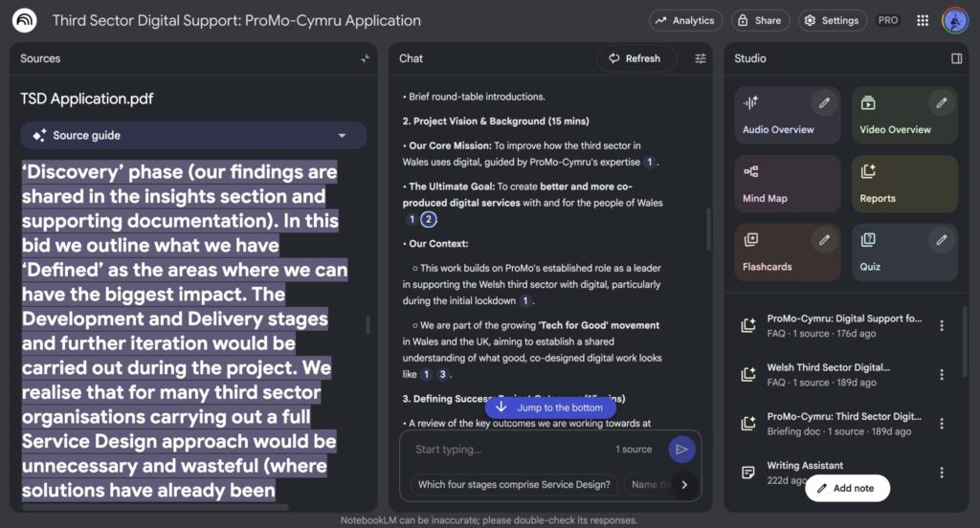980x528 pixels.
Task: Open user account avatar
Action: [954, 20]
